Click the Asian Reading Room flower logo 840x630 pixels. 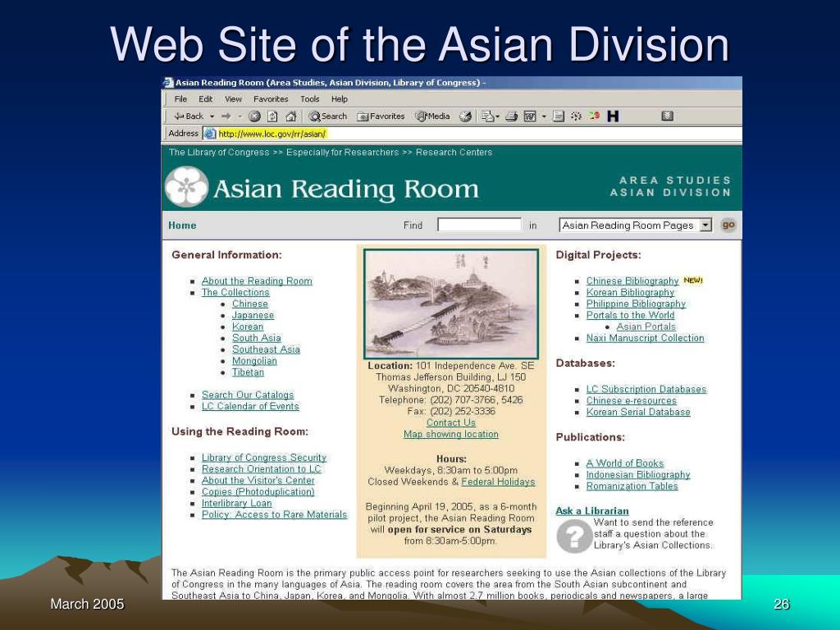click(x=186, y=187)
